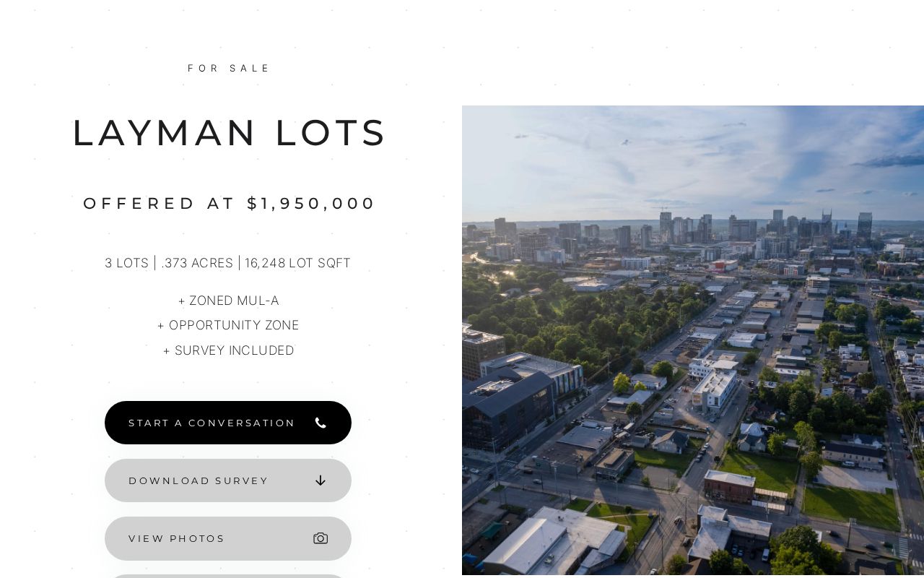The width and height of the screenshot is (924, 578).
Task: Click the partially visible button below View Photos
Action: [228, 577]
